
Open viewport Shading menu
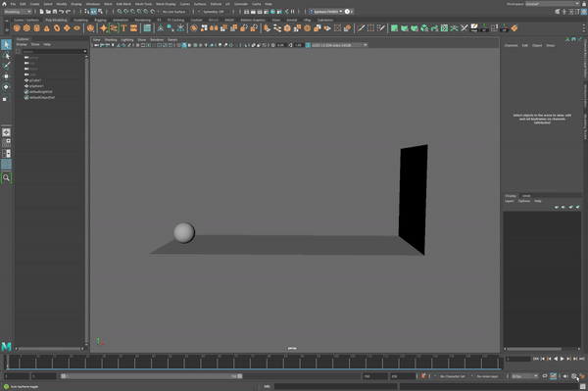pos(111,39)
